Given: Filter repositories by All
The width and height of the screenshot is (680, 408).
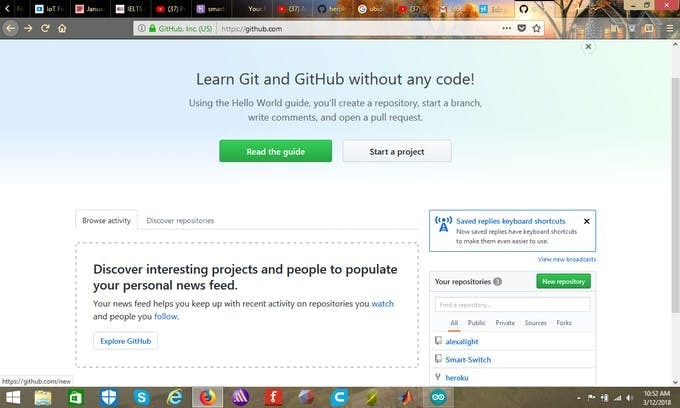Looking at the screenshot, I should 454,323.
